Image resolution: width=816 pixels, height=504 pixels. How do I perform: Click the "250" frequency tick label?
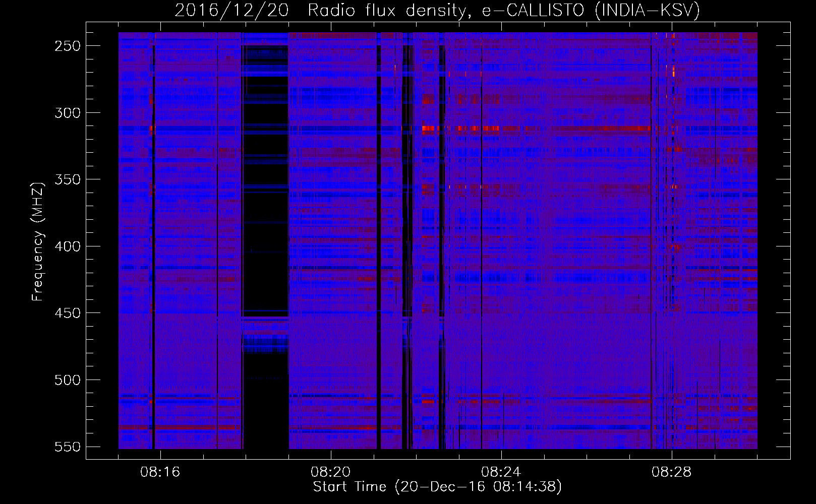click(68, 46)
